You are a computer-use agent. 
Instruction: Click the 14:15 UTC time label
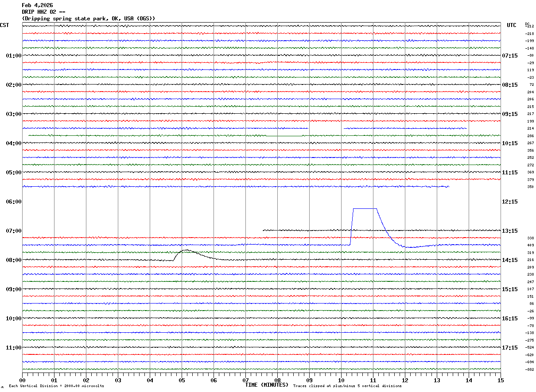(509, 260)
